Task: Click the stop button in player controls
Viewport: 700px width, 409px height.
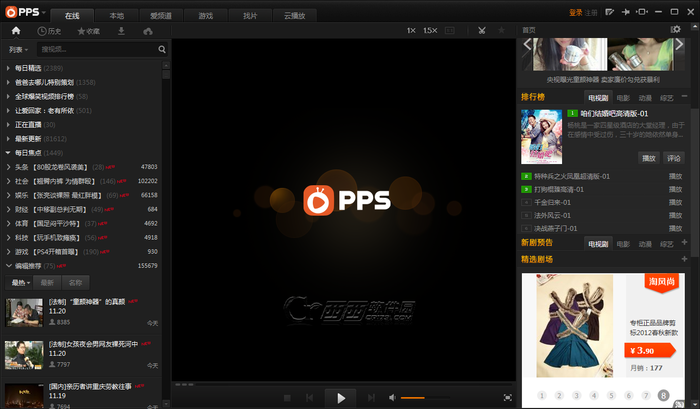Action: 287,397
